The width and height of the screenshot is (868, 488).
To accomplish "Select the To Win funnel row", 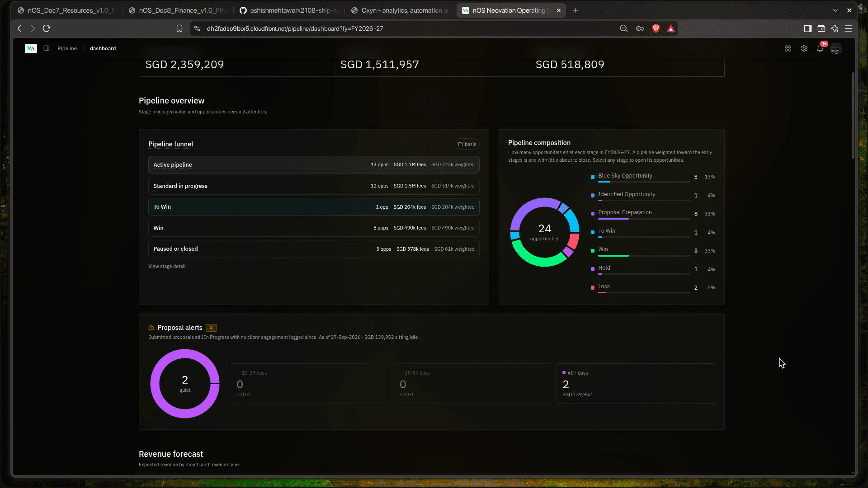I will tap(314, 207).
